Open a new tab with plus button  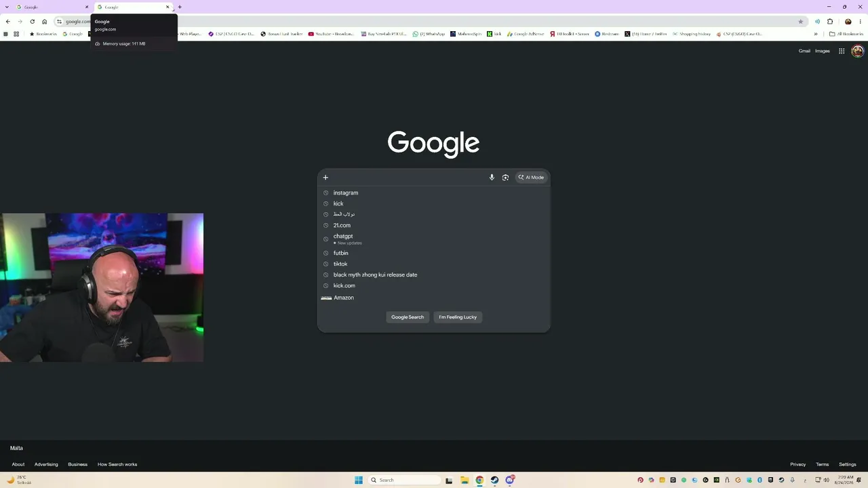180,7
